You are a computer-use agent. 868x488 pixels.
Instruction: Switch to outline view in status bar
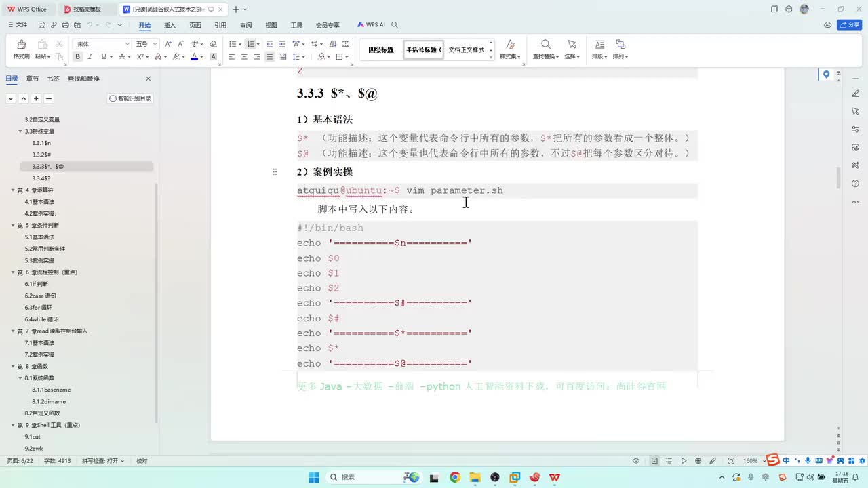click(x=669, y=461)
